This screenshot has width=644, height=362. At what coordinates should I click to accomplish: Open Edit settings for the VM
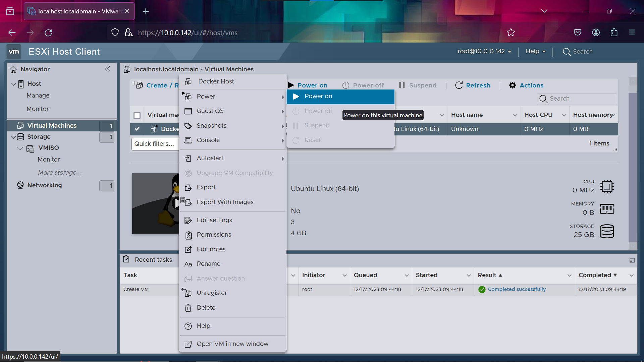point(233,220)
